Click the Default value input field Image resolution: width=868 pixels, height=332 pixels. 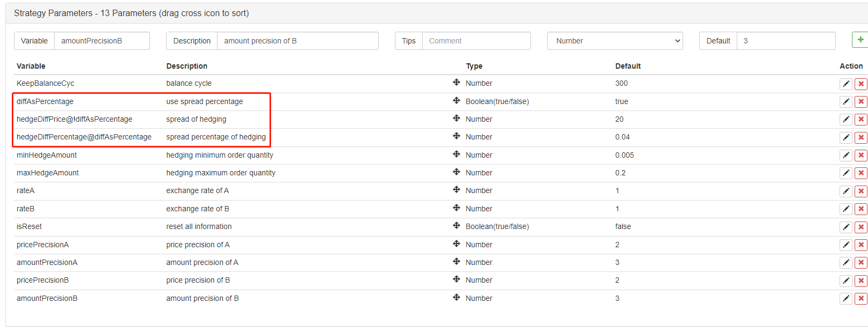pos(785,41)
